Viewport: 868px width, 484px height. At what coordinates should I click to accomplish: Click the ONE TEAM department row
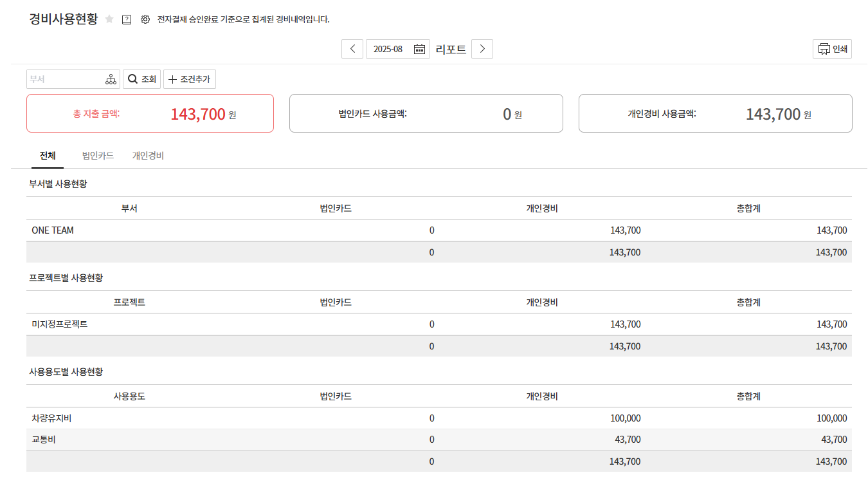pyautogui.click(x=53, y=230)
